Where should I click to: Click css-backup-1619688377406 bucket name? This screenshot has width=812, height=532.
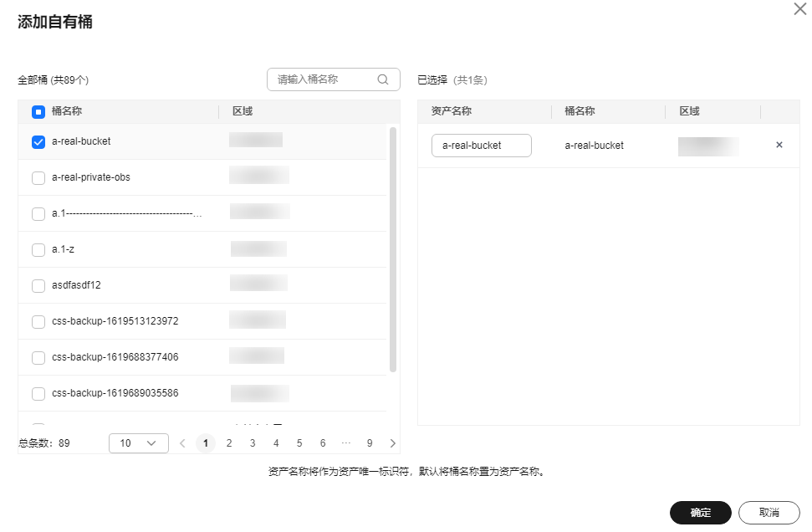click(x=115, y=357)
